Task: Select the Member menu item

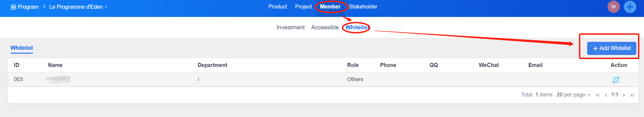Action: 330,7
